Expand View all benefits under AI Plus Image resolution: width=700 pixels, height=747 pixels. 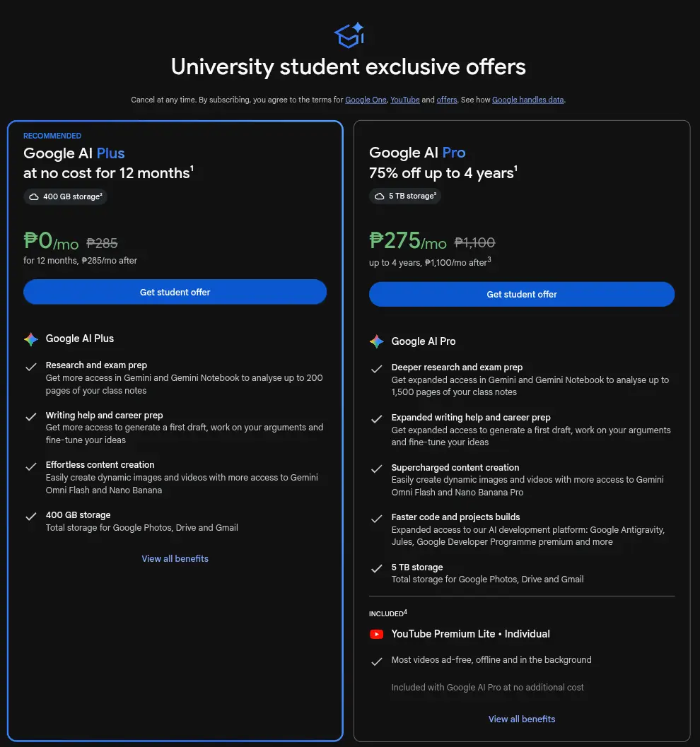(175, 559)
